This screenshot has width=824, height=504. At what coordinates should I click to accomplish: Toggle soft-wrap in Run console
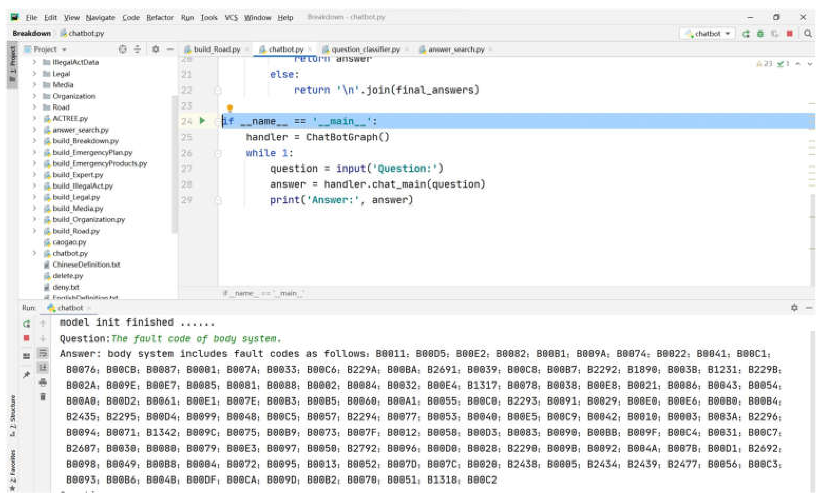43,353
